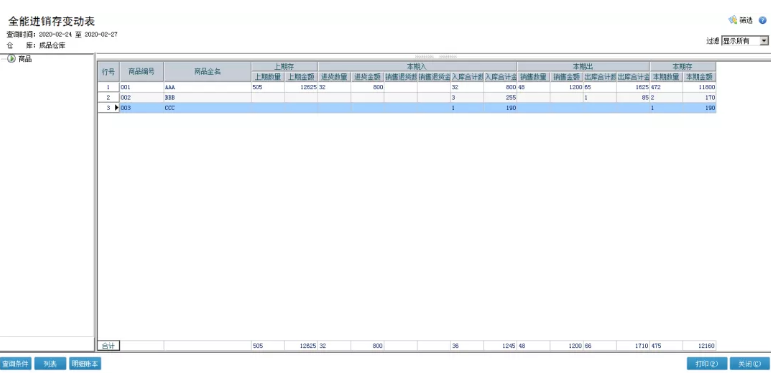Select the 商品 tree node
Screen dimensions: 771x380
25,59
